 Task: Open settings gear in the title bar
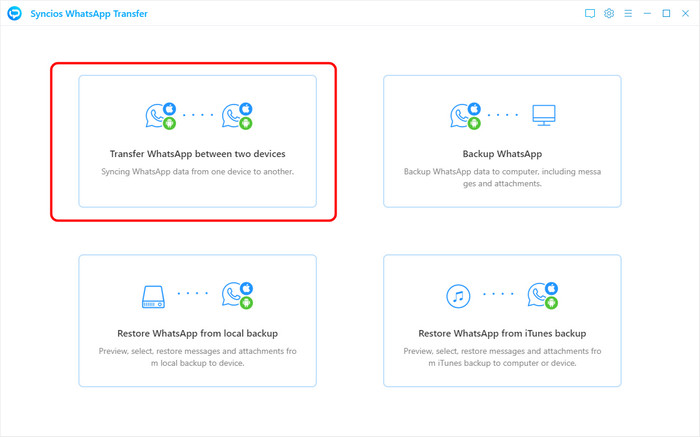click(609, 13)
